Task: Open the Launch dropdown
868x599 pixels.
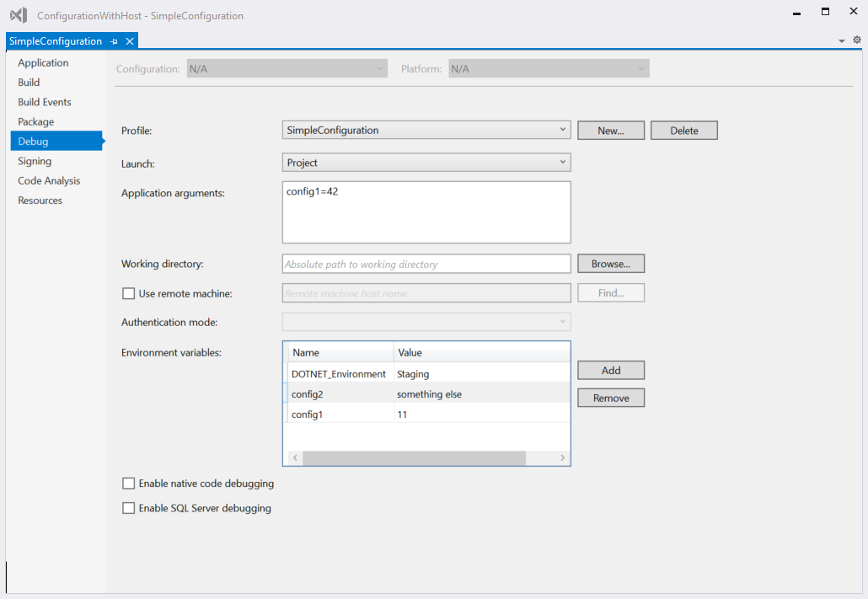Action: tap(563, 162)
